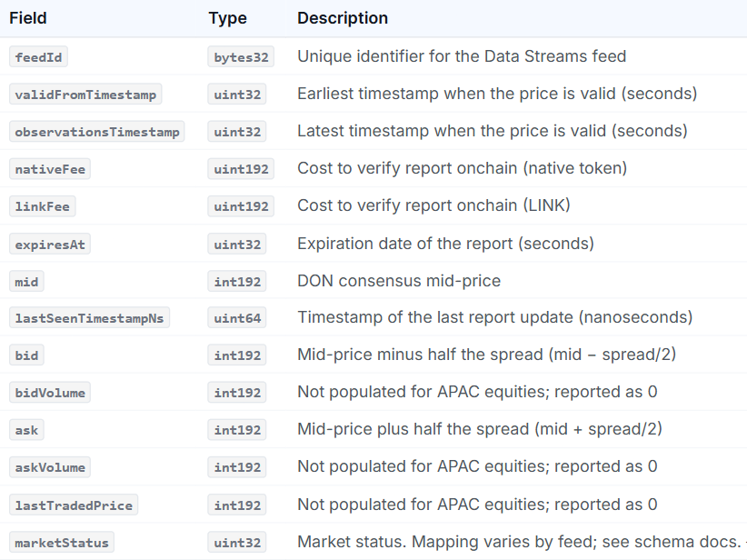Click int192 type in bidVolume row

237,392
